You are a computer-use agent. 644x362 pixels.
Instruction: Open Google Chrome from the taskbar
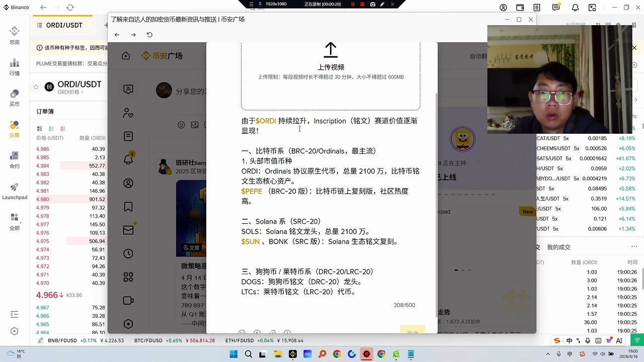click(x=337, y=354)
